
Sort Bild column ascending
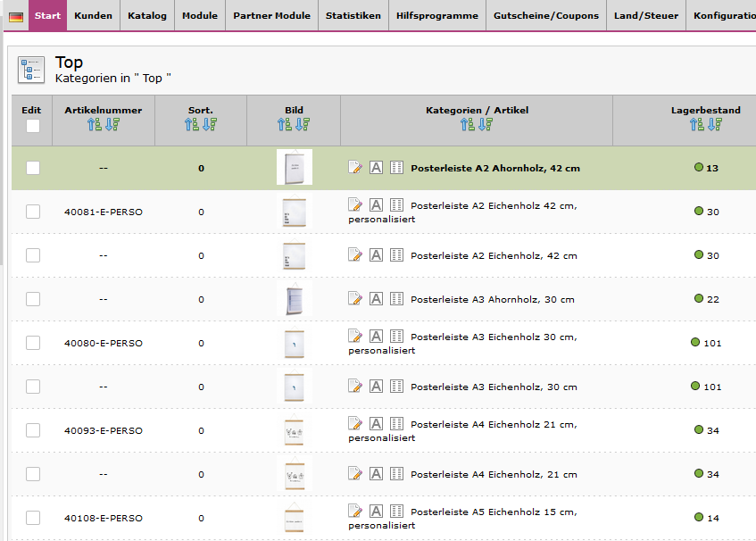(x=286, y=125)
